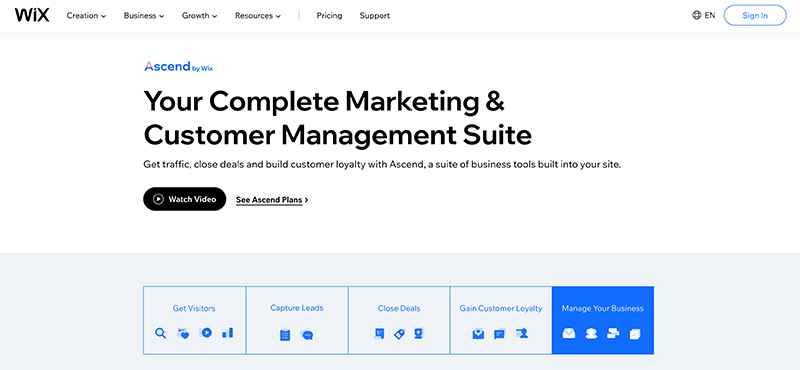Screen dimensions: 800x370
Task: Click the stamp-shaped icon in Close Deals
Action: click(x=418, y=334)
